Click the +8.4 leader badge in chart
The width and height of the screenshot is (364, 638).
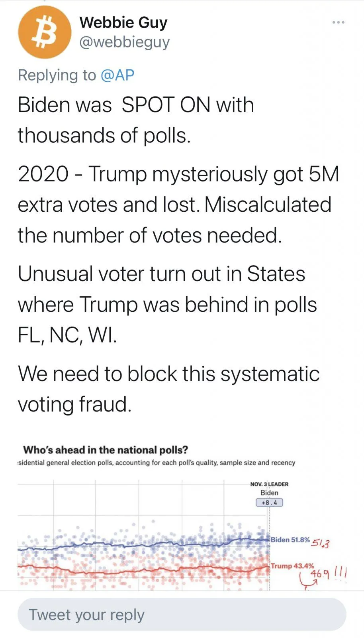(269, 503)
